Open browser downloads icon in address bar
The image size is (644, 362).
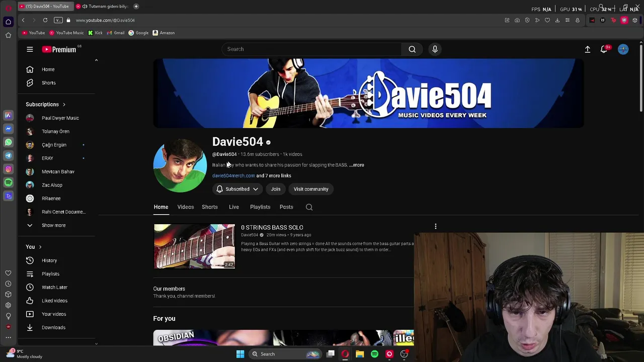pos(557,20)
